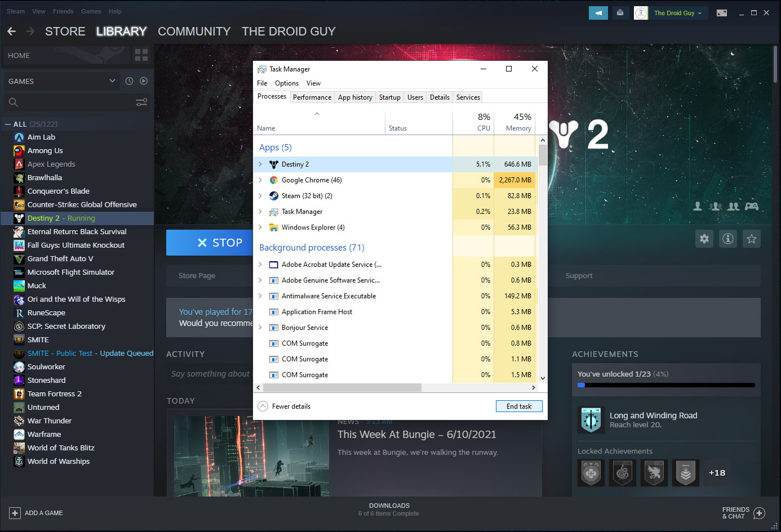781x532 pixels.
Task: Open Destiny 2 settings gear icon
Action: pyautogui.click(x=704, y=239)
